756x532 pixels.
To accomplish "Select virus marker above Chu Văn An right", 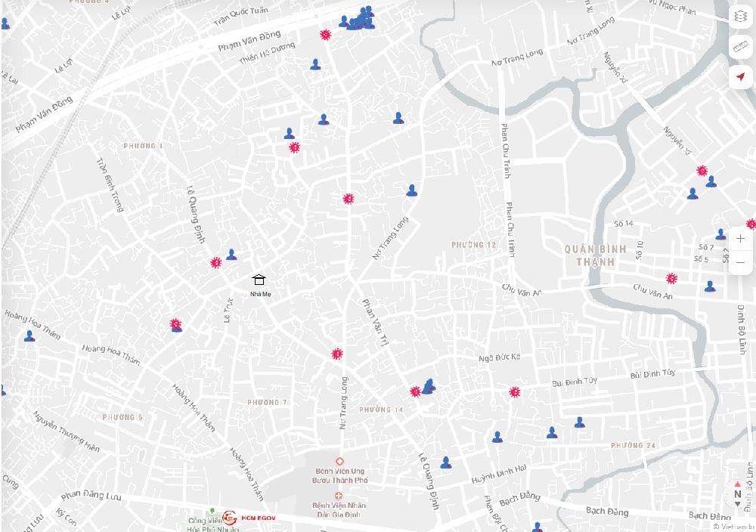I will point(671,278).
